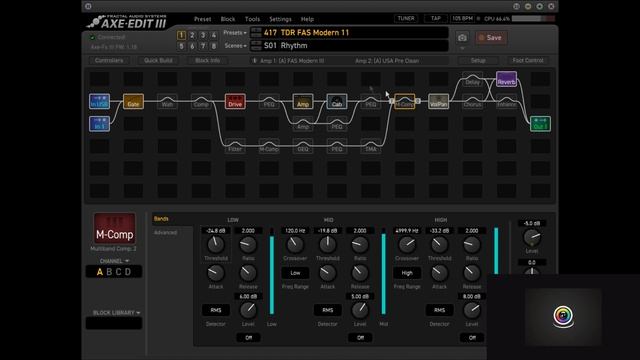The width and height of the screenshot is (640, 360).
Task: Select the TMA block
Action: pos(371,146)
